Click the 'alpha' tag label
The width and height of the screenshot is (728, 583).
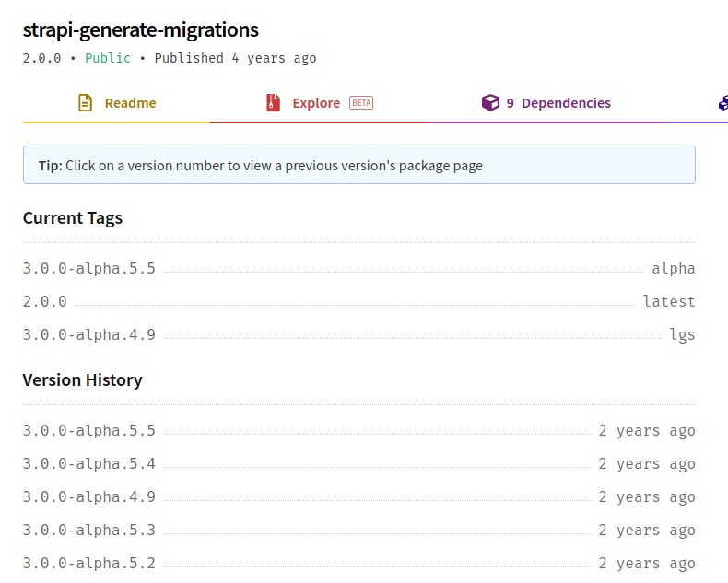[x=674, y=268]
